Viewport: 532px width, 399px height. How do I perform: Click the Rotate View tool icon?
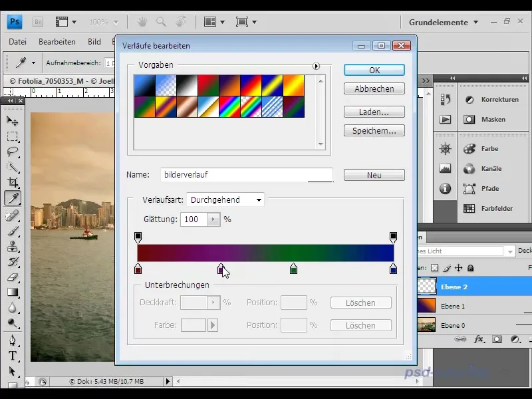(x=181, y=22)
